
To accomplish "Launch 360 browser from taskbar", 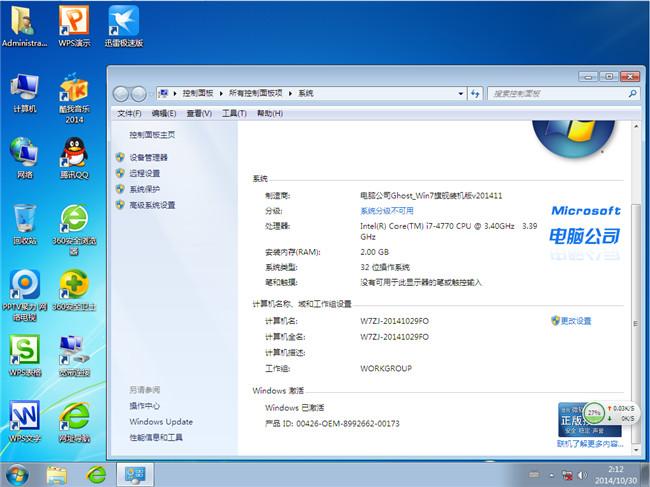I will pyautogui.click(x=96, y=475).
